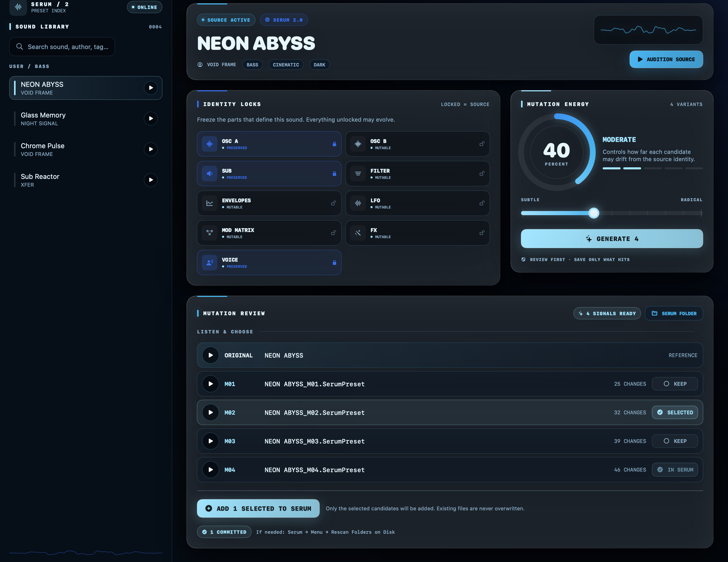Viewport: 728px width, 562px height.
Task: Click the VOICE speaking-person icon
Action: coord(210,263)
